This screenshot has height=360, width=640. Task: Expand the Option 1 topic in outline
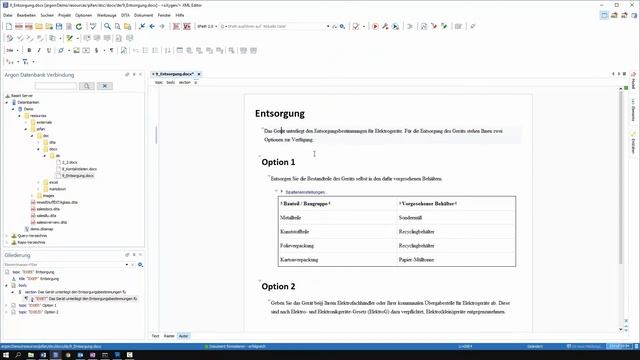pyautogui.click(x=7, y=305)
